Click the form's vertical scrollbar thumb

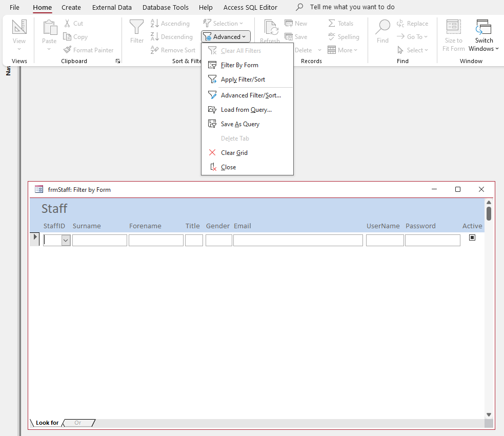489,213
